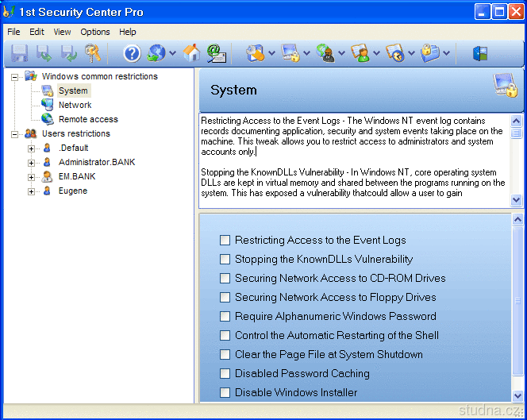Check Stopping the KnownDLLs Vulnerability
527x420 pixels.
(x=225, y=260)
